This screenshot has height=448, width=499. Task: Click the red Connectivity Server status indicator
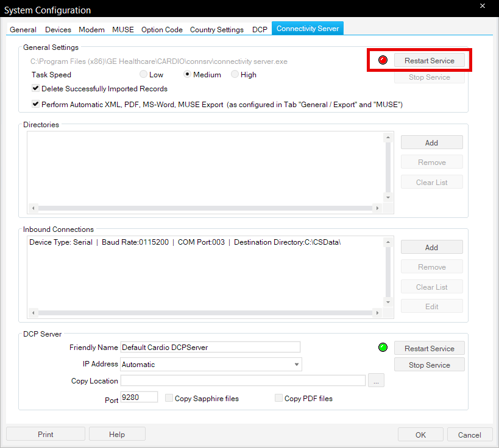pos(383,60)
